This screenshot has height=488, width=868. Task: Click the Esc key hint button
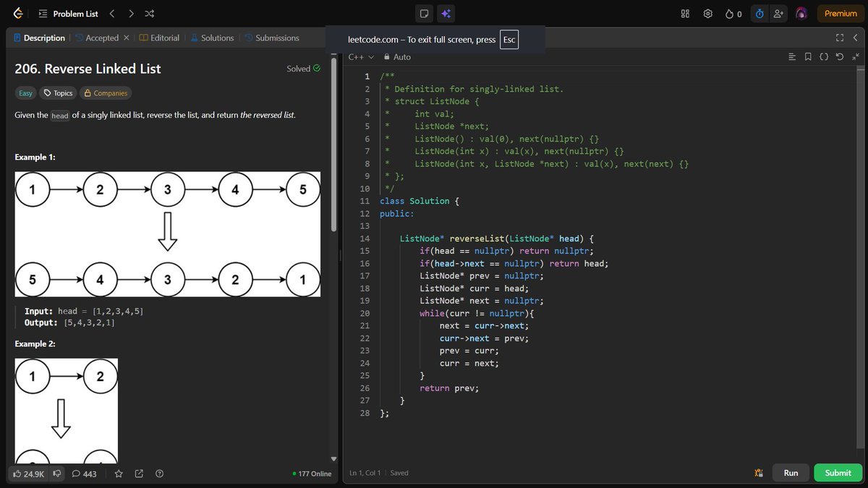pos(509,40)
